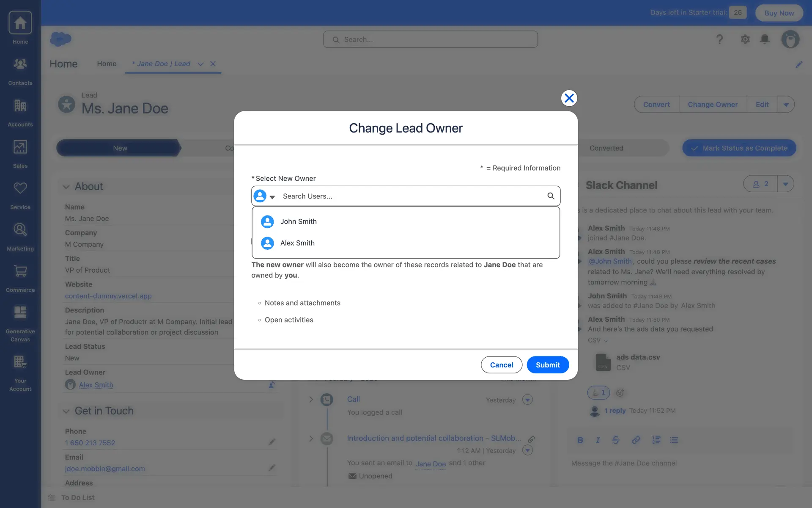Collapse the About section
This screenshot has width=812, height=508.
[66, 187]
